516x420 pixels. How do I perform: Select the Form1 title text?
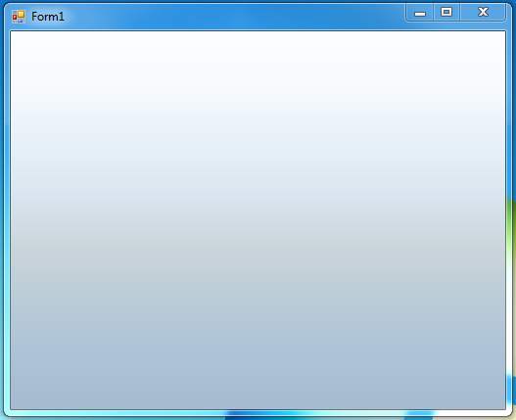tap(48, 17)
